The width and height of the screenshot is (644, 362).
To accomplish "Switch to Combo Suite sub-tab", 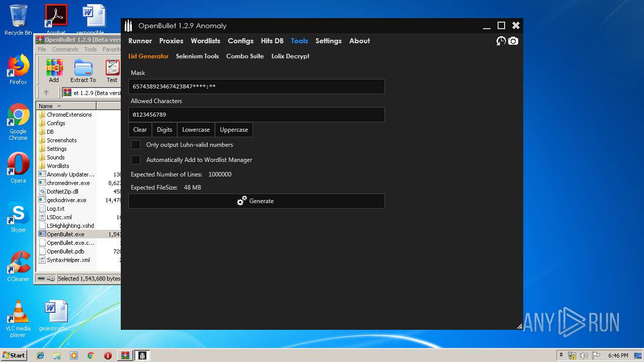I will [245, 56].
